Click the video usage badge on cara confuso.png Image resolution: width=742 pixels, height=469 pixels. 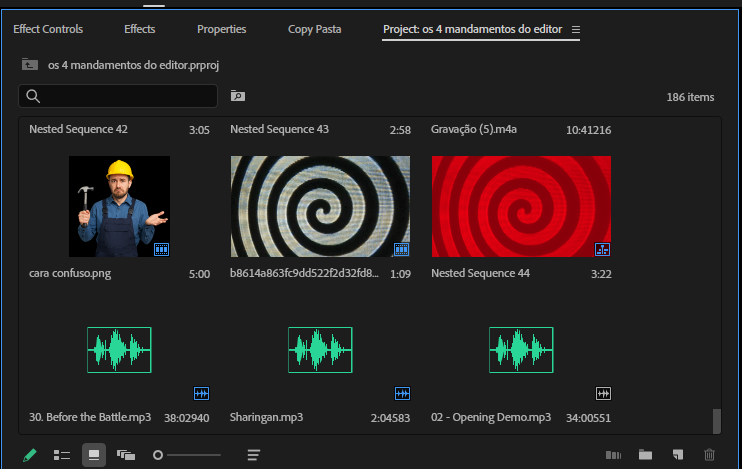pyautogui.click(x=161, y=249)
